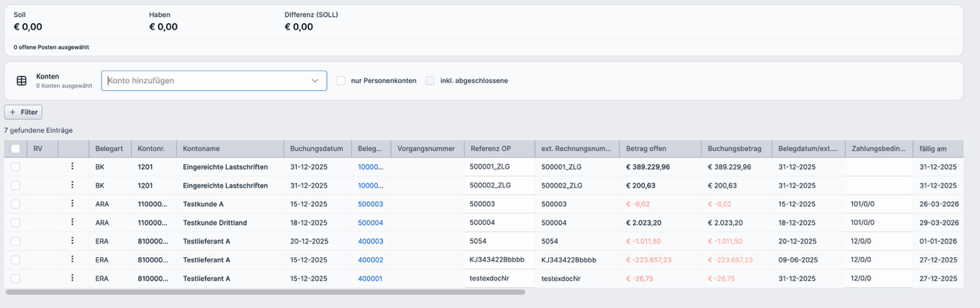Sort by the Betrag offen column header

(645, 149)
